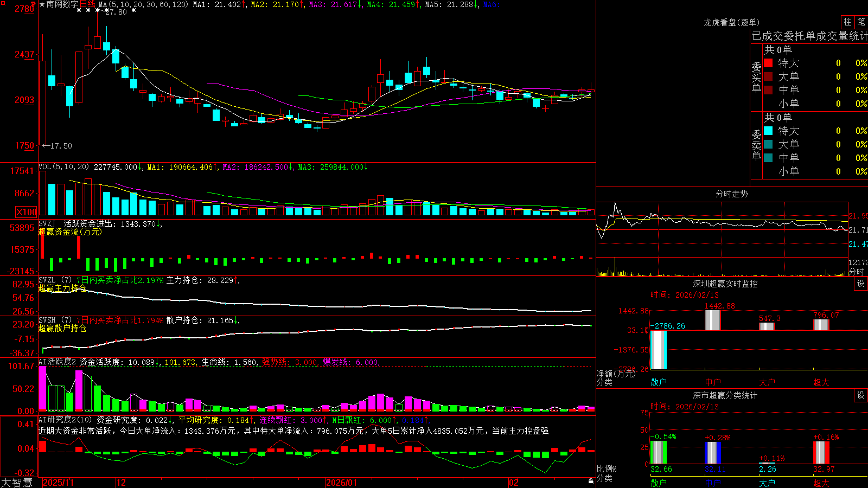
Task: Click the MA1: 21.402 value
Action: click(216, 4)
